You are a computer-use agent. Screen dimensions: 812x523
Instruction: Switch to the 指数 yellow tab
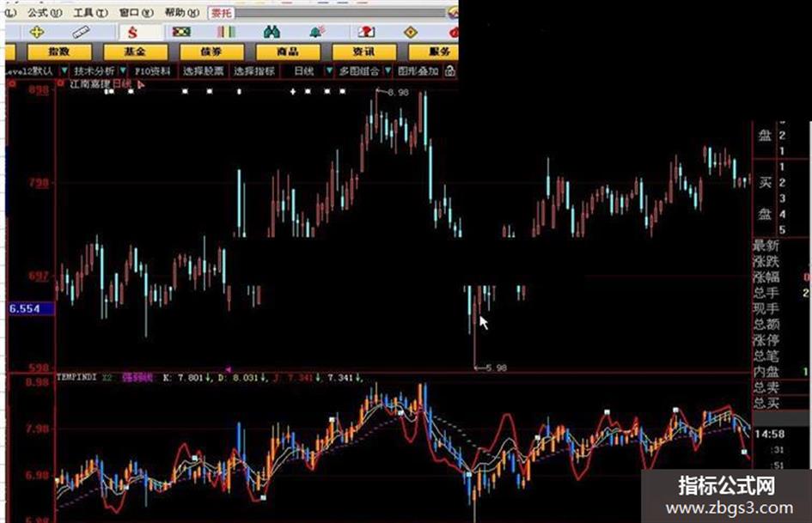(x=59, y=52)
